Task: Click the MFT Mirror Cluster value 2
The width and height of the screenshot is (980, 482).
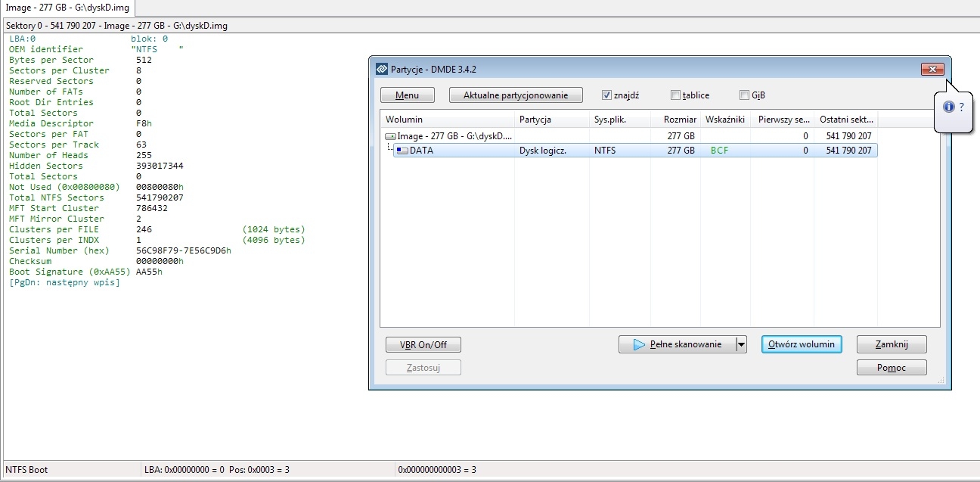Action: point(138,219)
